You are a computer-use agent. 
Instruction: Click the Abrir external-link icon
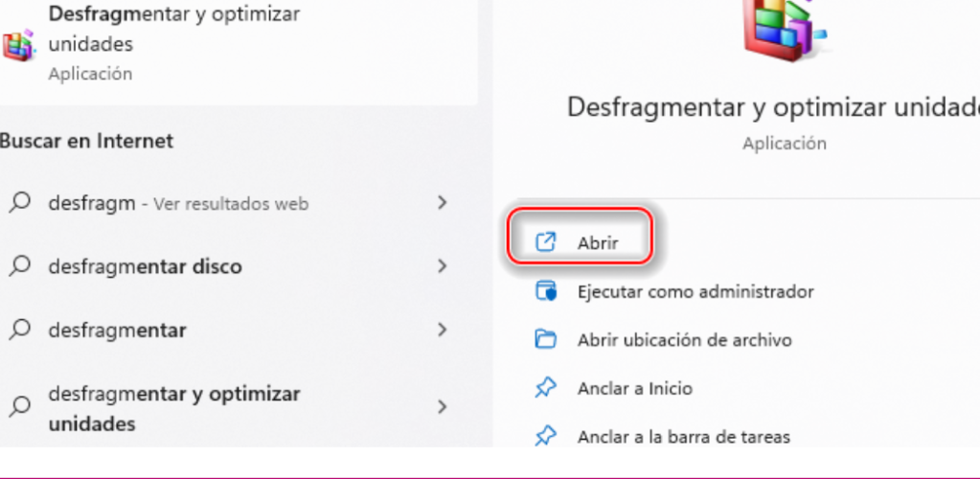pyautogui.click(x=544, y=242)
